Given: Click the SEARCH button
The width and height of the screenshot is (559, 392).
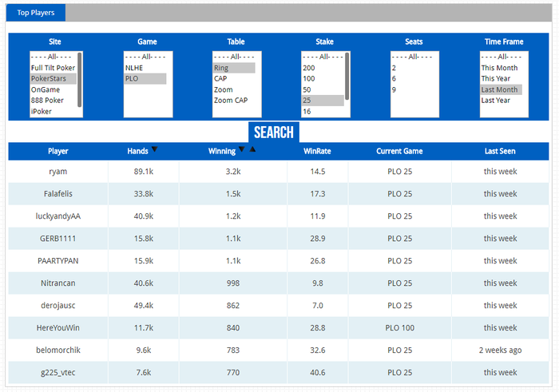Looking at the screenshot, I should pos(274,133).
